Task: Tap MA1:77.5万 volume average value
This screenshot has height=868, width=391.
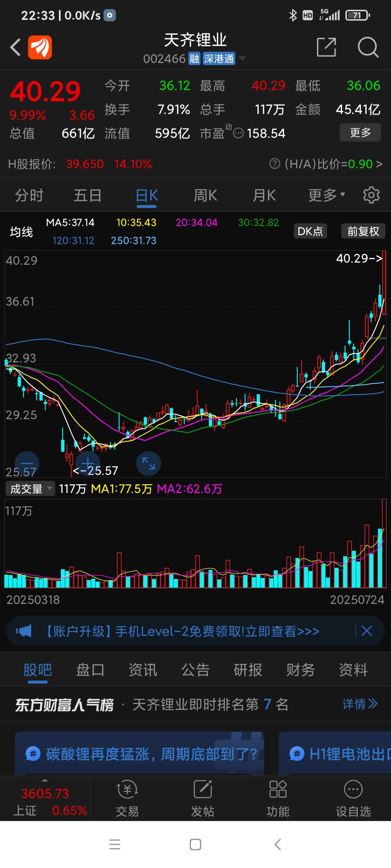Action: (122, 489)
